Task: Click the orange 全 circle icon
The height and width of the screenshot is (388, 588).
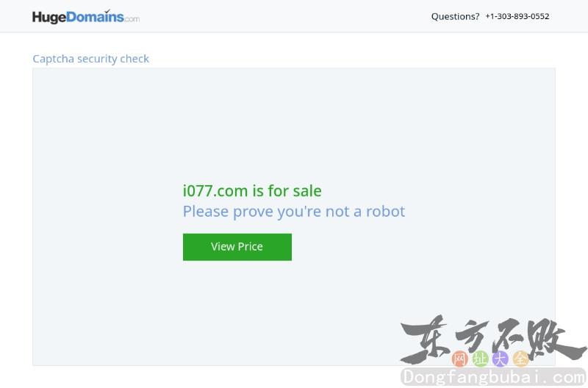Action: tap(520, 359)
